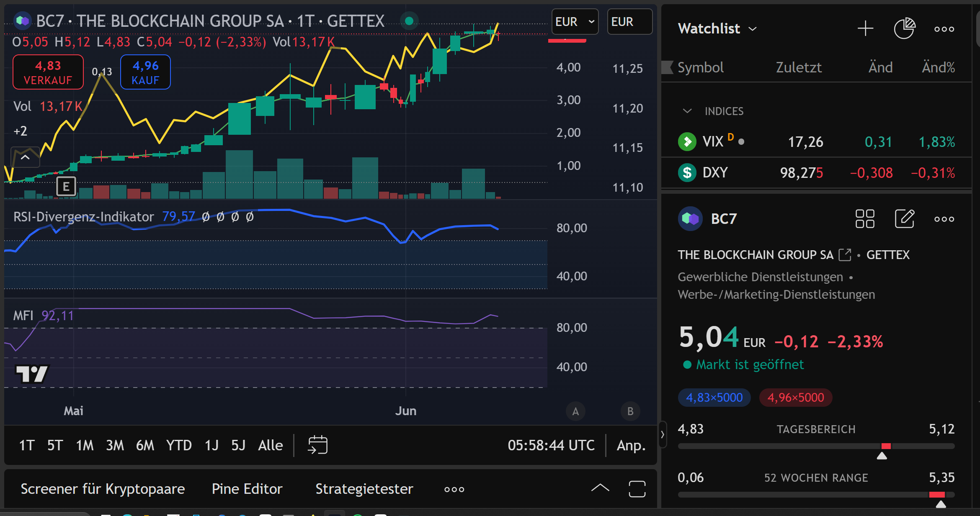Select the VIX row in the watchlist
This screenshot has width=980, height=516.
pos(816,141)
